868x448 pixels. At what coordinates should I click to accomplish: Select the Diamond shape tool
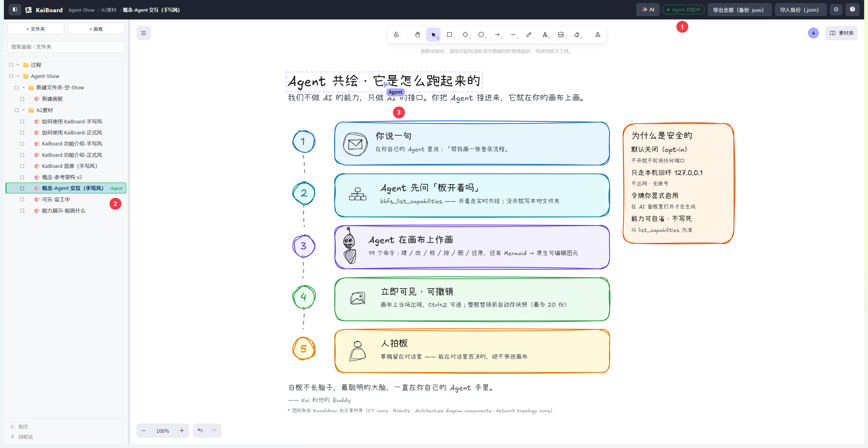point(465,34)
